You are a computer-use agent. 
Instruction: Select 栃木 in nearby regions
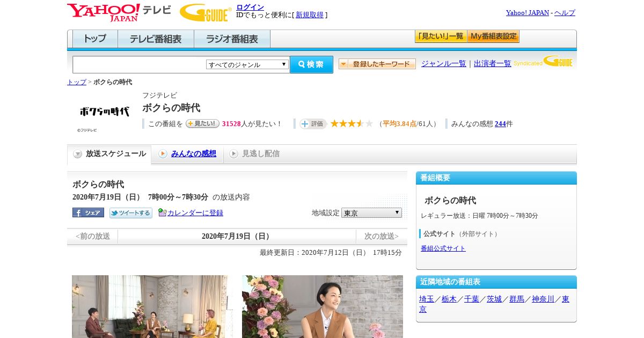449,299
